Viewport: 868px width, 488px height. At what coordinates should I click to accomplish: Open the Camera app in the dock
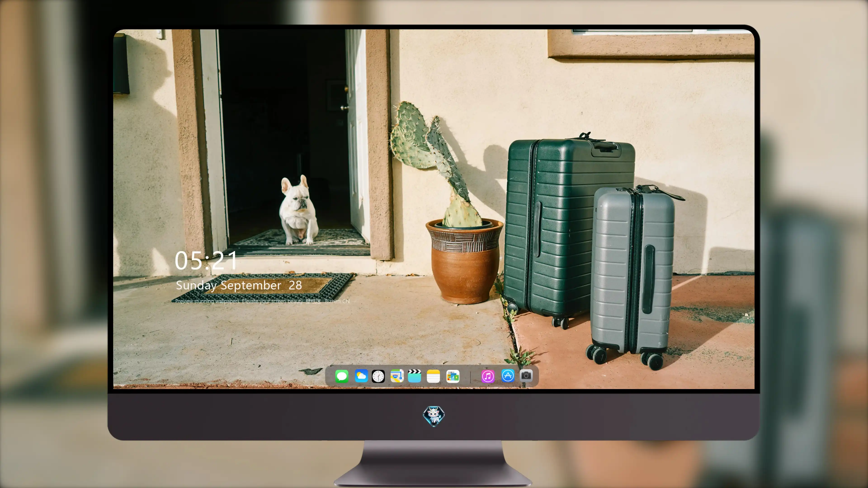point(526,375)
